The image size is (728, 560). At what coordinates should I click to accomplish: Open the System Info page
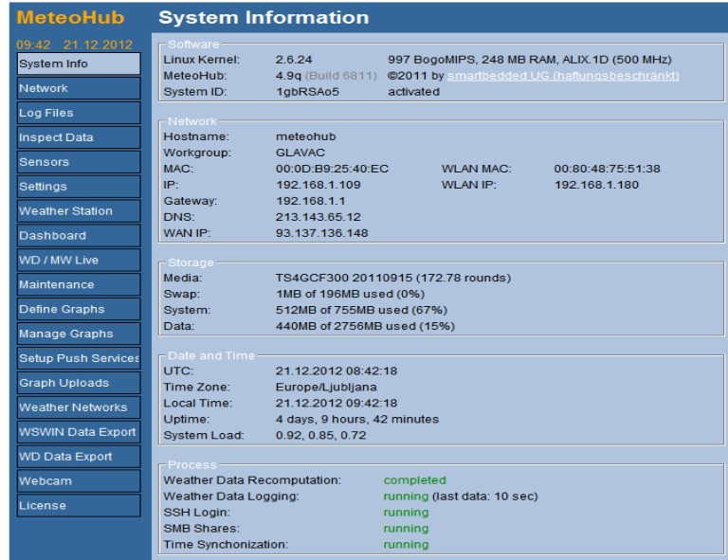tap(78, 63)
